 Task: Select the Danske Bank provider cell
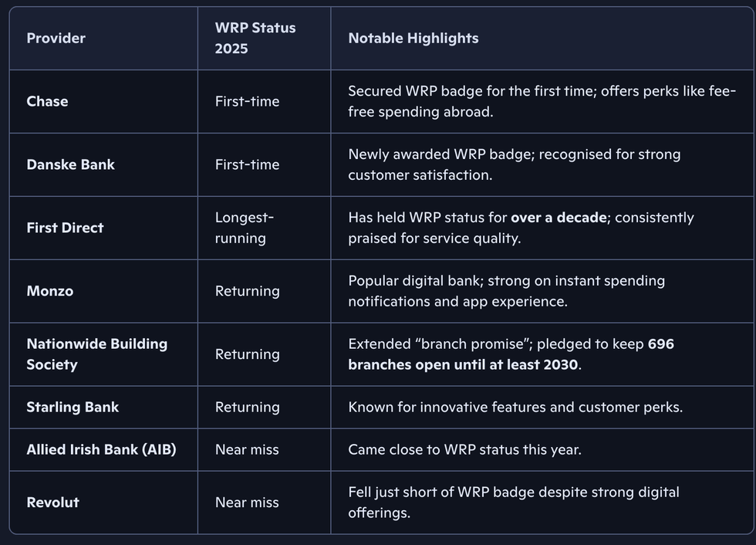[70, 164]
